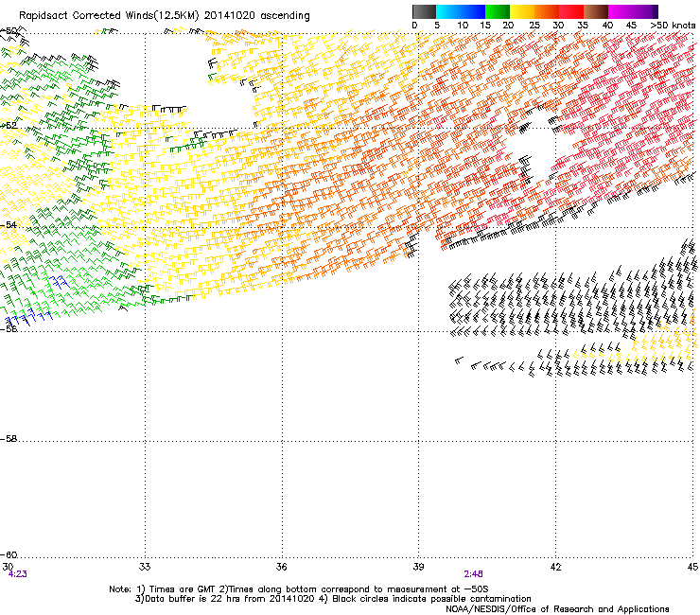Click the purple '2:48' pass time label
The image size is (700, 615).
pyautogui.click(x=473, y=574)
